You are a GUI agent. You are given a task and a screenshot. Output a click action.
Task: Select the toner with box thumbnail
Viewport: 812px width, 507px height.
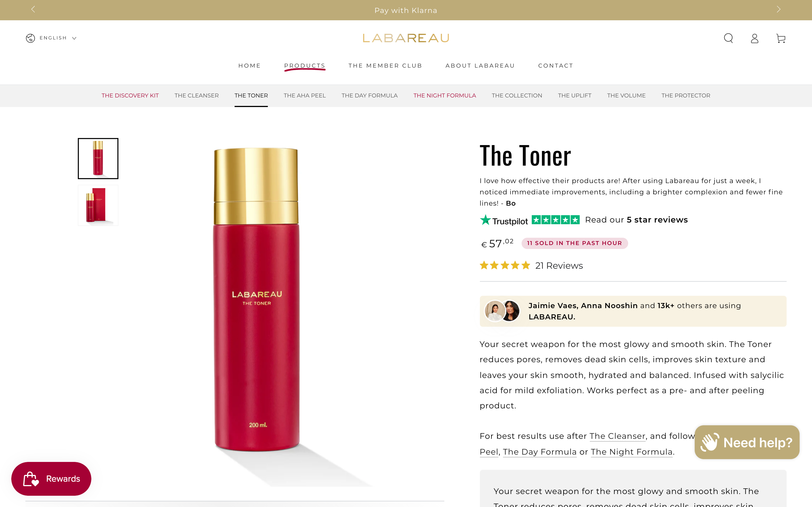[x=98, y=205]
